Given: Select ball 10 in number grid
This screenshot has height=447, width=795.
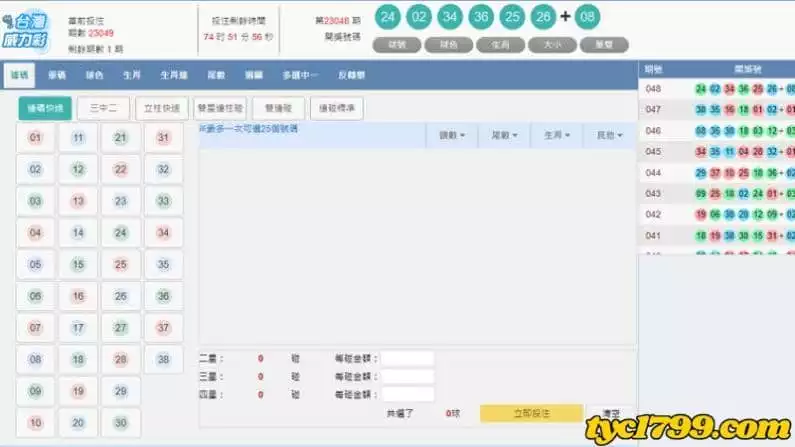Looking at the screenshot, I should click(35, 423).
